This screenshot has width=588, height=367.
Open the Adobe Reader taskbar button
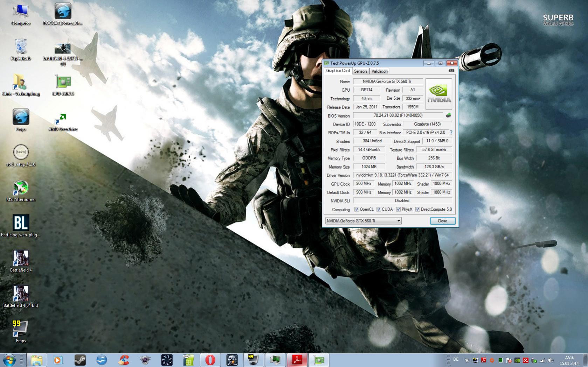click(x=297, y=360)
